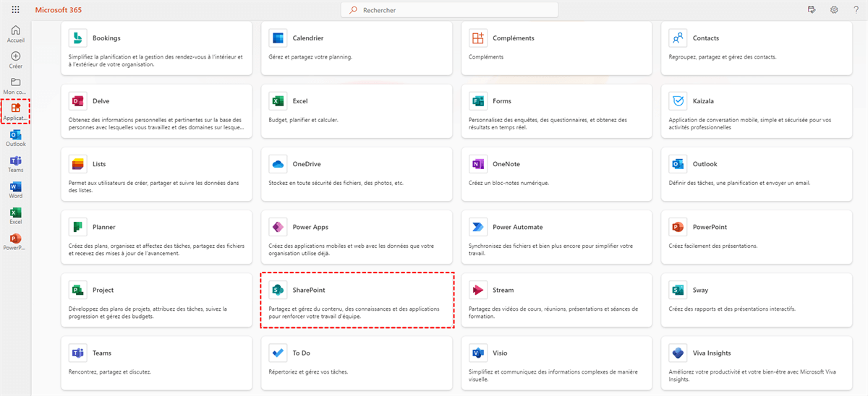868x396 pixels.
Task: Click 'Créez des rapports et des présentations interactifs.'
Action: (x=732, y=309)
